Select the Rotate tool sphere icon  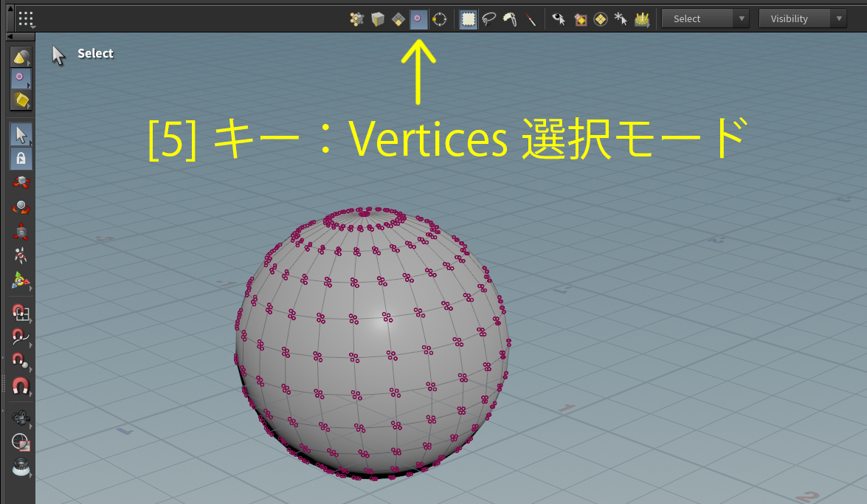pyautogui.click(x=21, y=207)
